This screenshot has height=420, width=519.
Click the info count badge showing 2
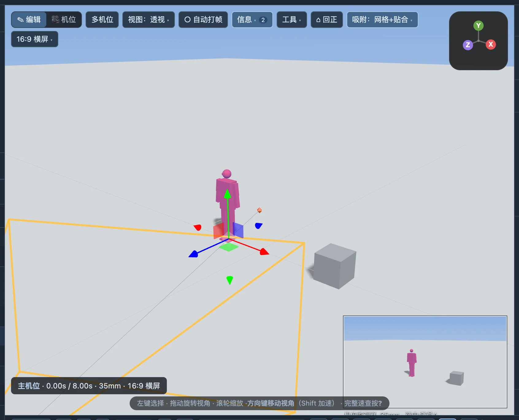pos(263,20)
